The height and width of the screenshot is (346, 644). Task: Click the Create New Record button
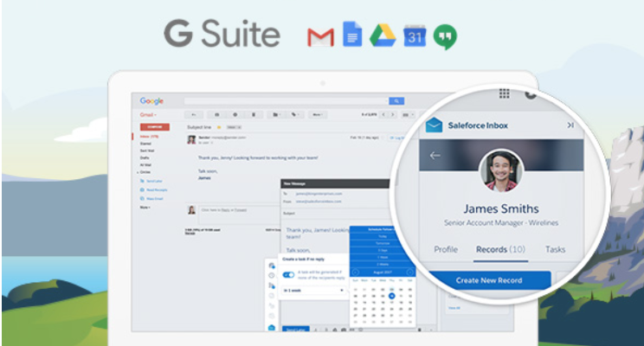tap(489, 280)
